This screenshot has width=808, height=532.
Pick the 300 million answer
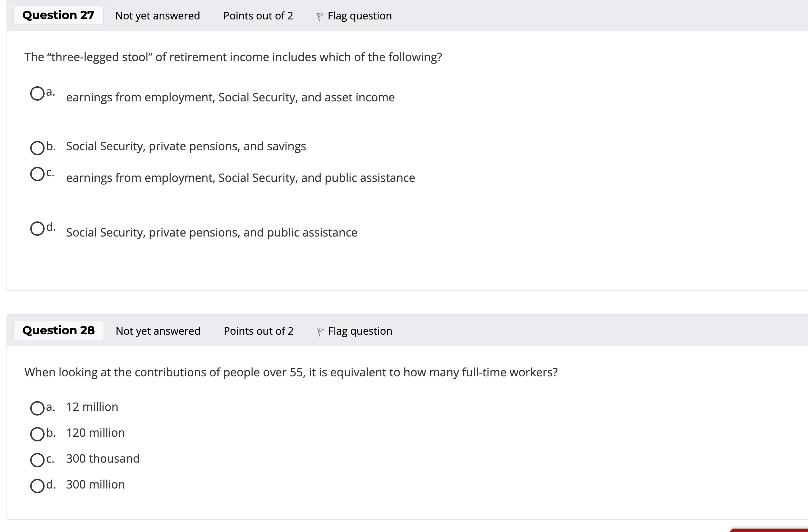point(37,486)
